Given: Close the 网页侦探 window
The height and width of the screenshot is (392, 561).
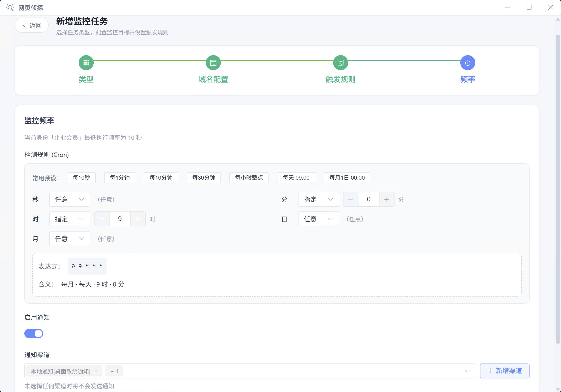Looking at the screenshot, I should point(550,7).
